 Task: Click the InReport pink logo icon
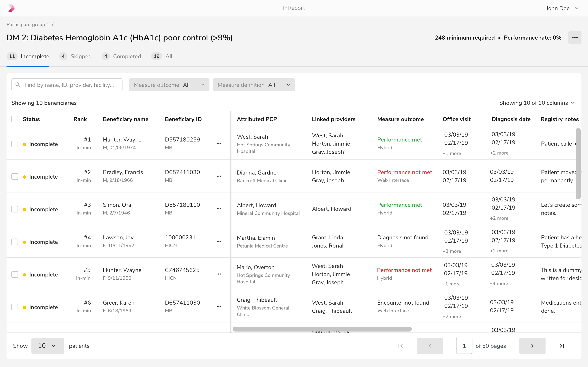pos(11,8)
